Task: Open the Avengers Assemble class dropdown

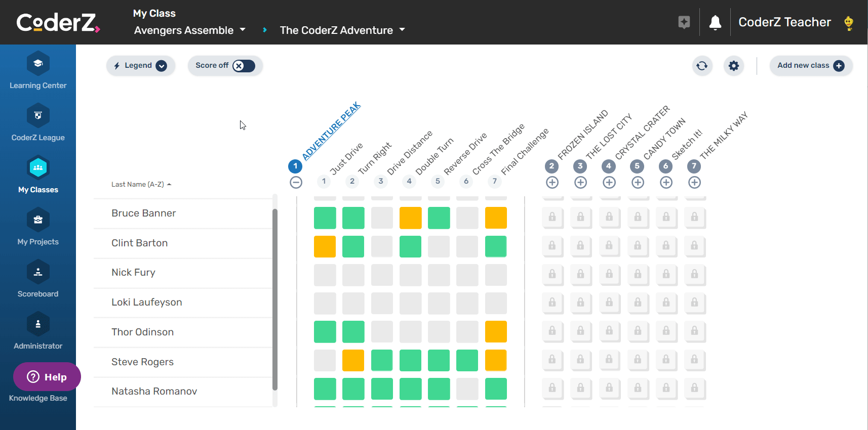Action: click(x=190, y=30)
